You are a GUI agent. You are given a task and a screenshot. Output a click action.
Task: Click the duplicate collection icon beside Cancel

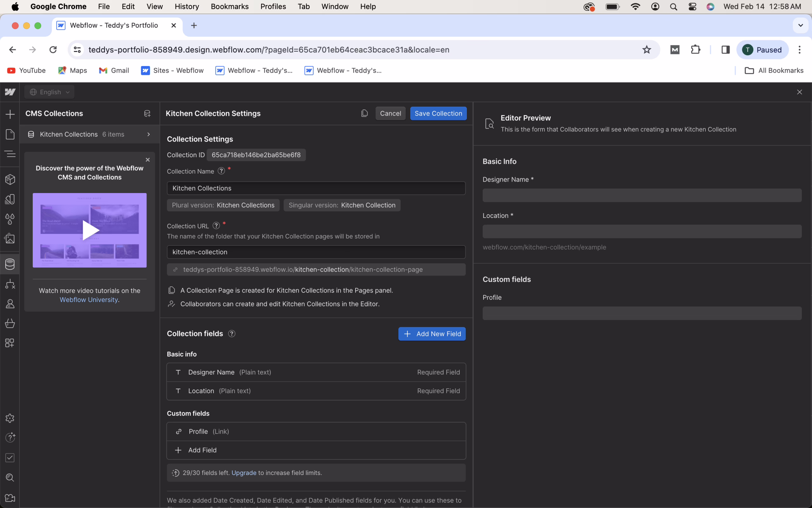click(x=364, y=113)
